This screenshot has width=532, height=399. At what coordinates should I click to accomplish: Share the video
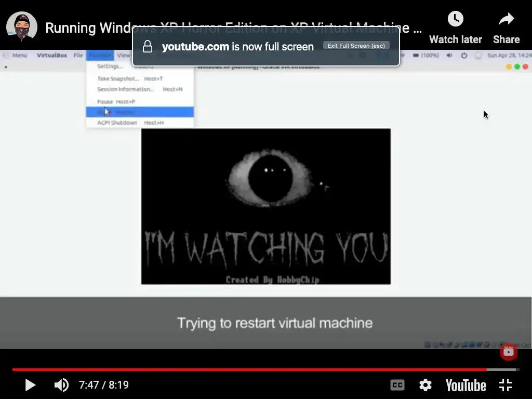coord(506,28)
